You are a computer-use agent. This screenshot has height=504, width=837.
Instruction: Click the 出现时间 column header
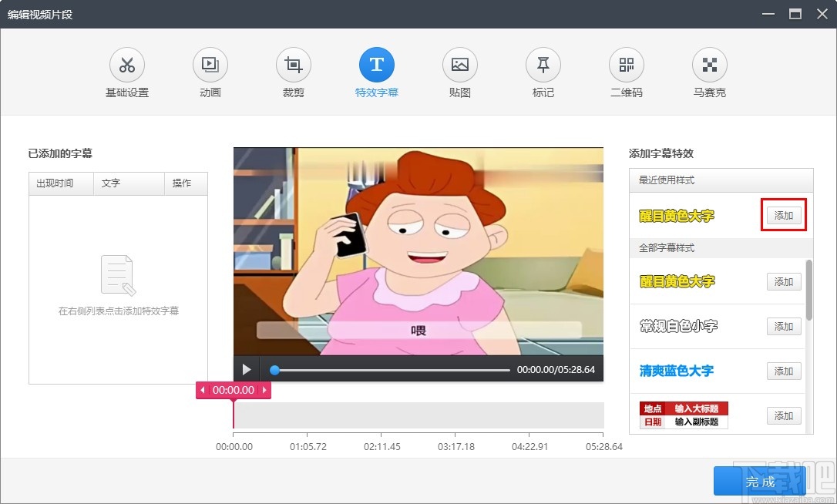pos(61,183)
